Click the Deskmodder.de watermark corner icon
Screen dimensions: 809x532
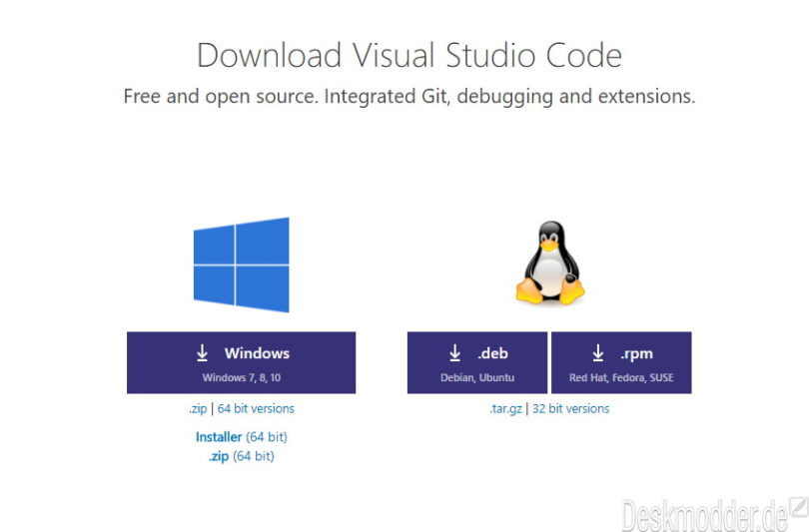(x=798, y=508)
